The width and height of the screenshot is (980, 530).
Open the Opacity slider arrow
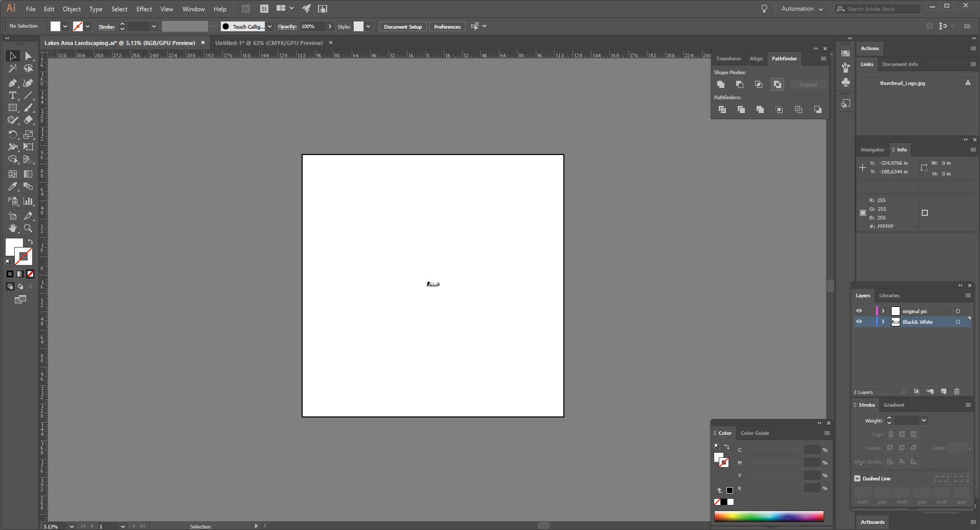pyautogui.click(x=330, y=27)
